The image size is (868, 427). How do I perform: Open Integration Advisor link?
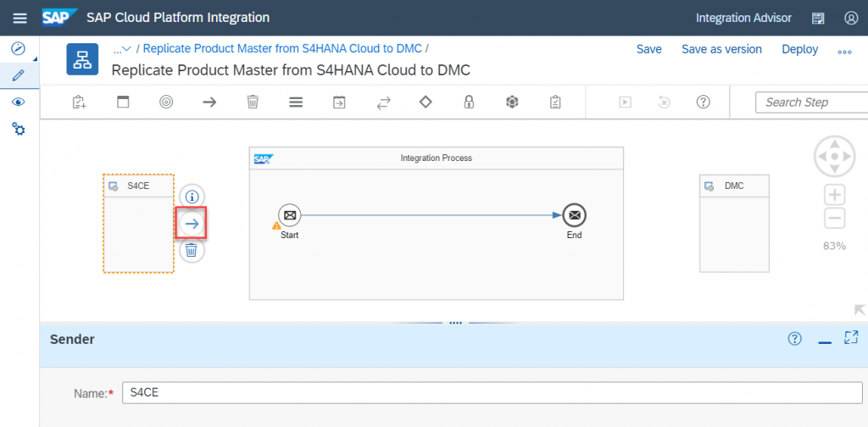click(743, 18)
